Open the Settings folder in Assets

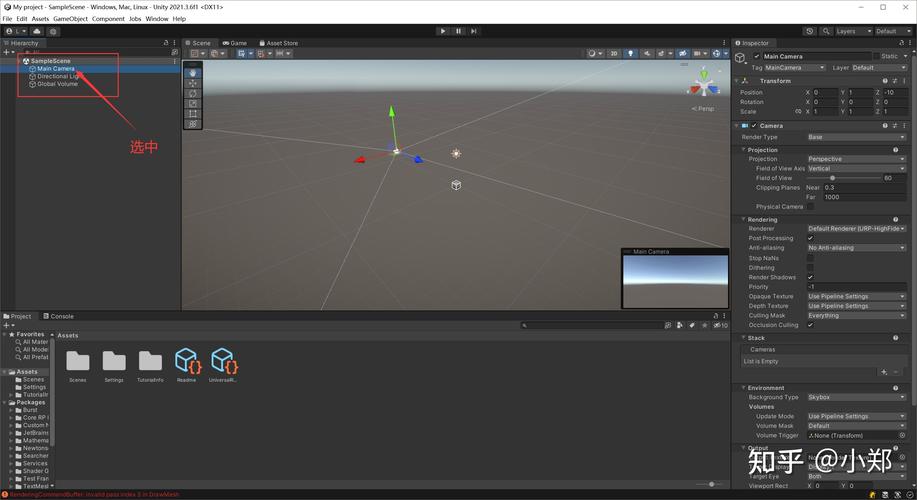[x=114, y=361]
